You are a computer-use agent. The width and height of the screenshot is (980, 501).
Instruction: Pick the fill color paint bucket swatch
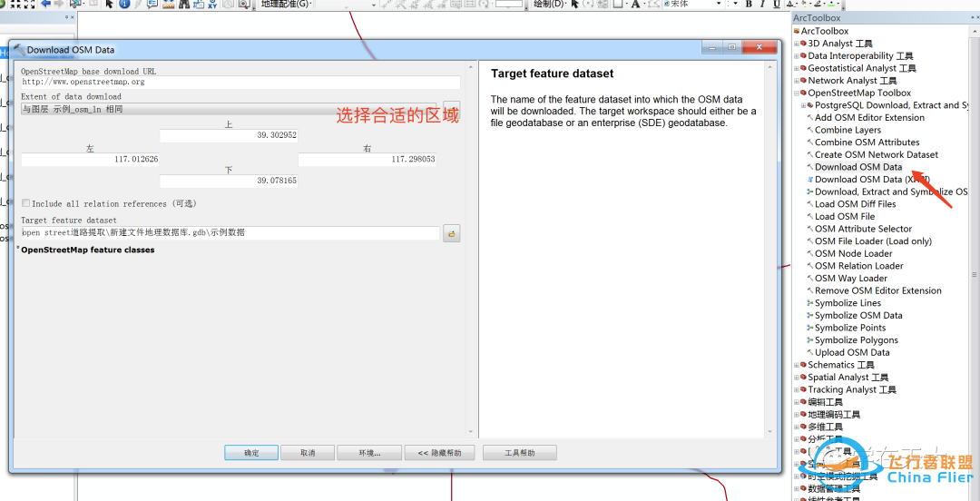pos(804,5)
